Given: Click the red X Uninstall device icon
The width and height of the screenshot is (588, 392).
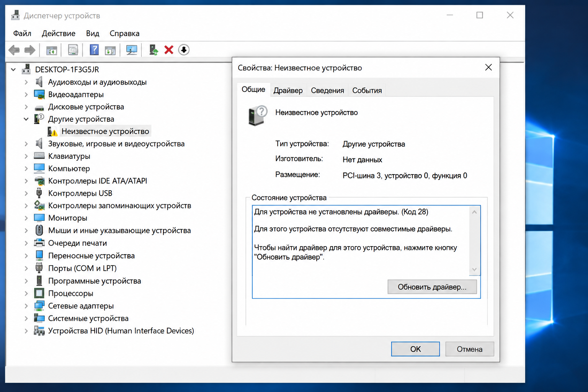Looking at the screenshot, I should point(169,50).
